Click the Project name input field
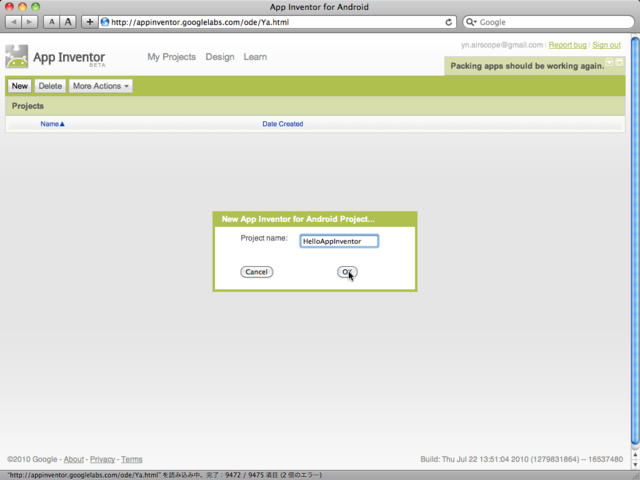The image size is (640, 480). click(x=339, y=241)
